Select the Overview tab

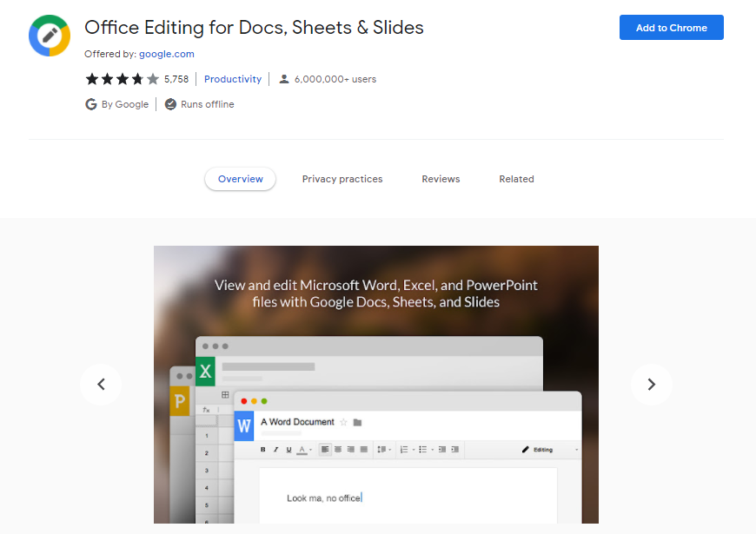241,179
